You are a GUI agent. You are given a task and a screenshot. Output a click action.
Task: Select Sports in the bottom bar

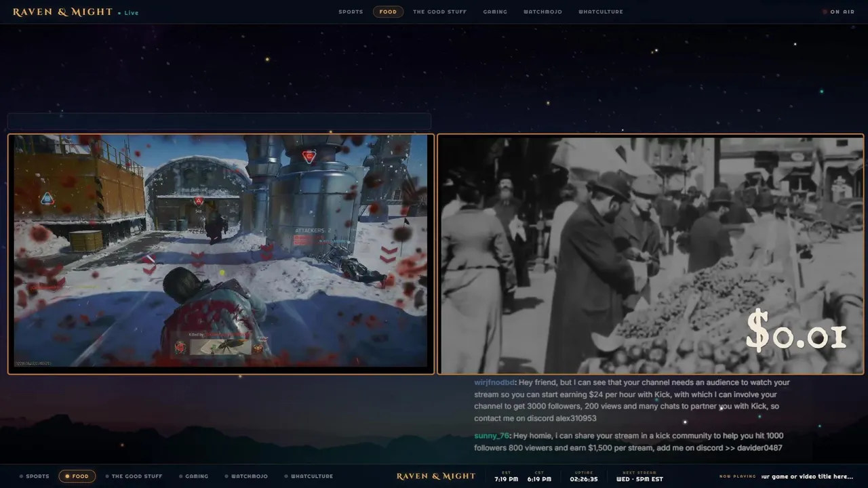(x=35, y=476)
